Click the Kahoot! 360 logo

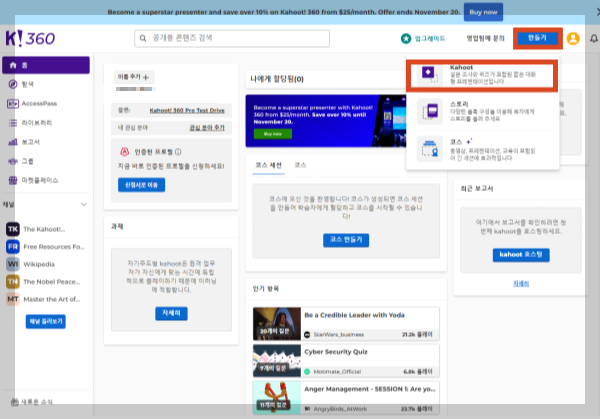click(x=30, y=38)
